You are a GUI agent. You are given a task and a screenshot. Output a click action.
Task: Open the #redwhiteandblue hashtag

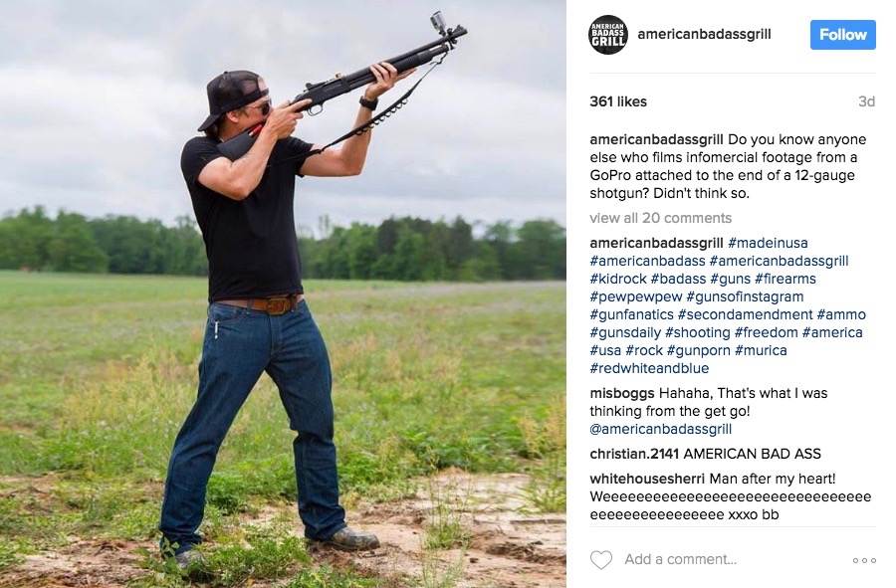[649, 368]
